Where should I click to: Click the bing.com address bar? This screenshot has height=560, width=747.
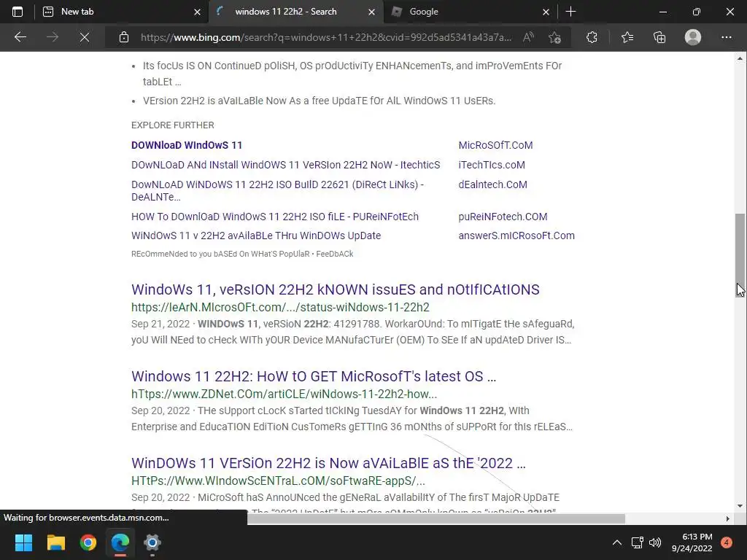pyautogui.click(x=326, y=37)
